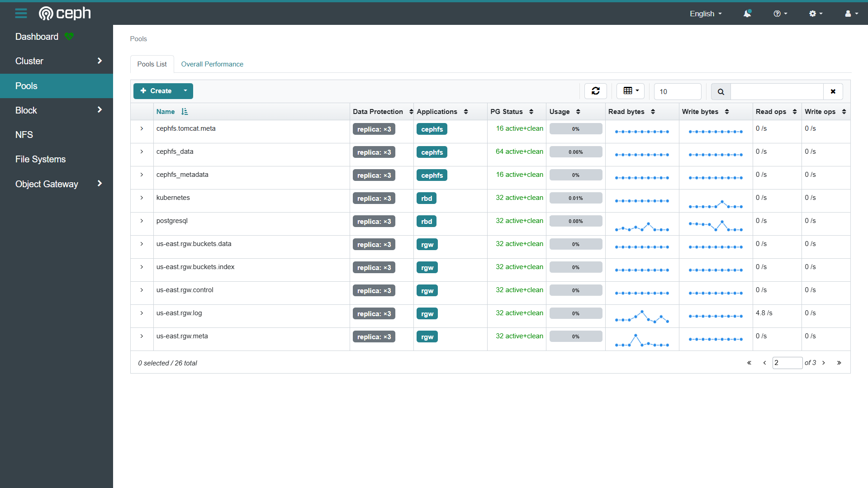This screenshot has width=868, height=488.
Task: Click the cluster health heart icon
Action: click(69, 36)
